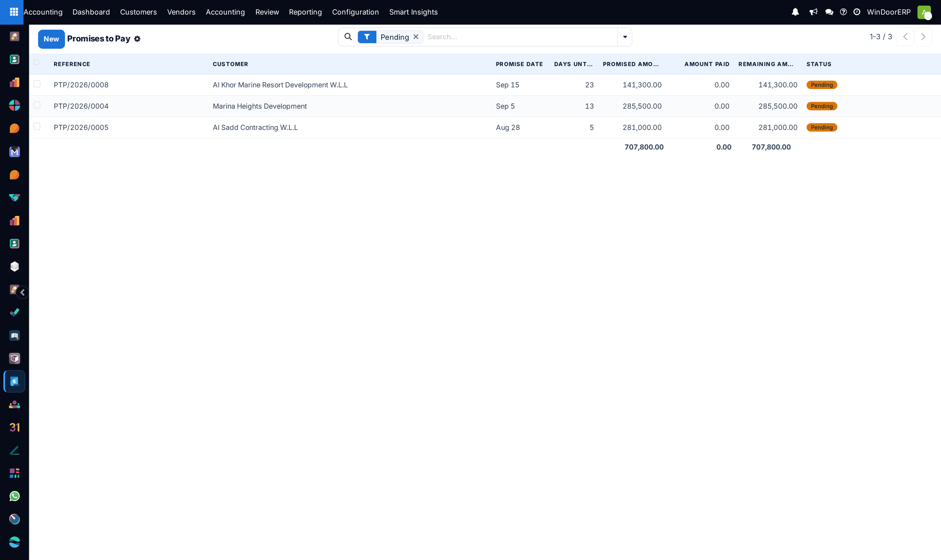Sort by the Promise Date column header

pyautogui.click(x=519, y=64)
